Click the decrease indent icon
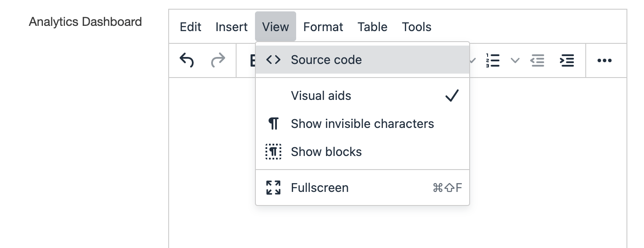 pos(538,60)
